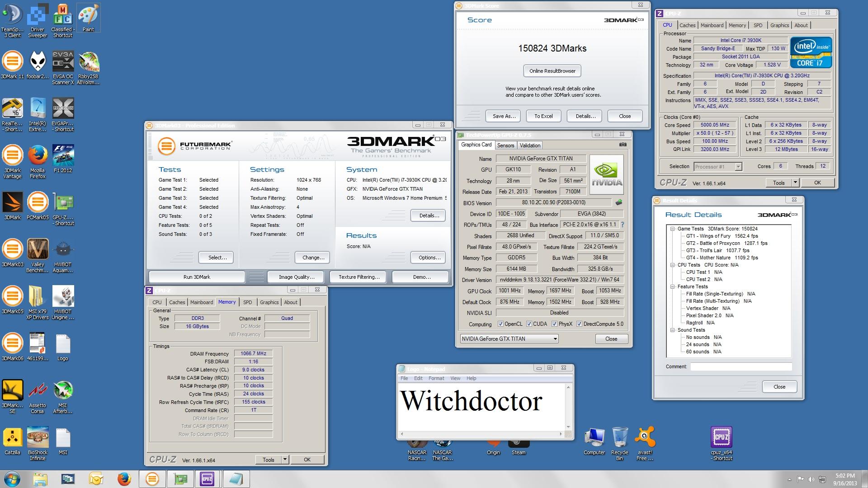
Task: Collapse the Feature Tests tree node
Action: (x=672, y=286)
